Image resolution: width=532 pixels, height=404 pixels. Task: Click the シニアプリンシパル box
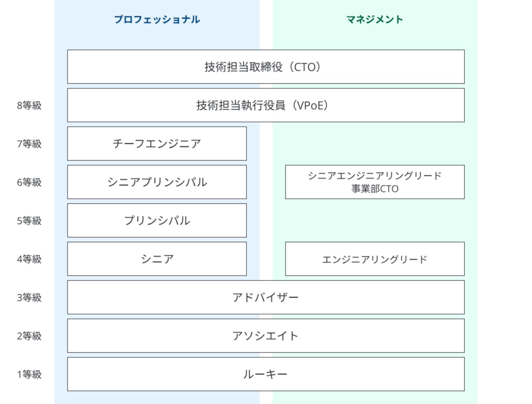coord(157,182)
